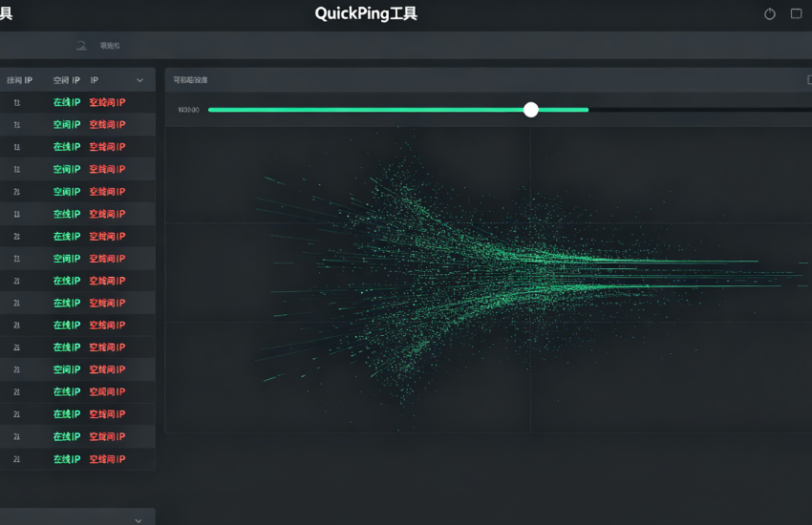Click the QuickPing工具 title text

366,14
